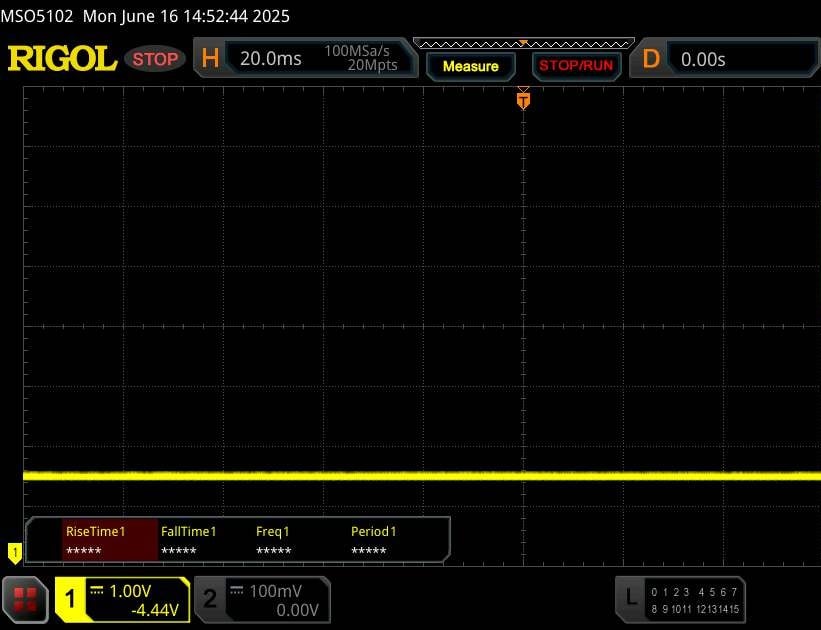Open the horizontal timebase H label
The image size is (821, 630).
[x=210, y=58]
